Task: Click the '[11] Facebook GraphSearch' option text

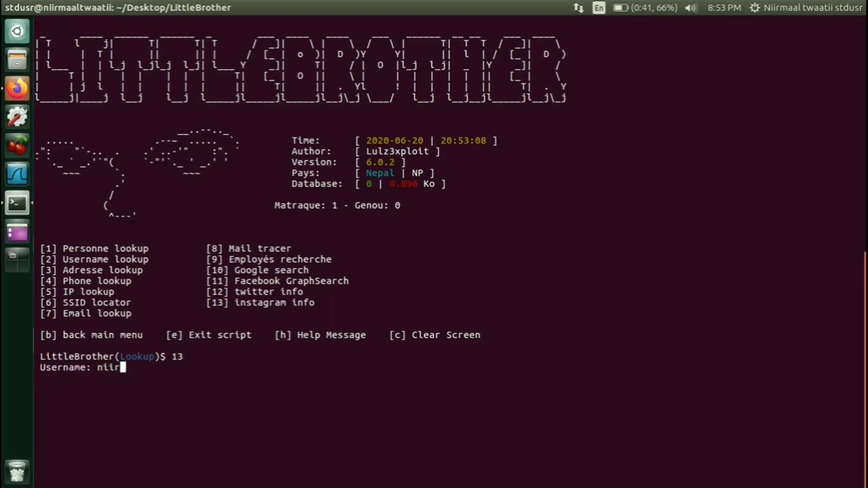Action: [277, 281]
